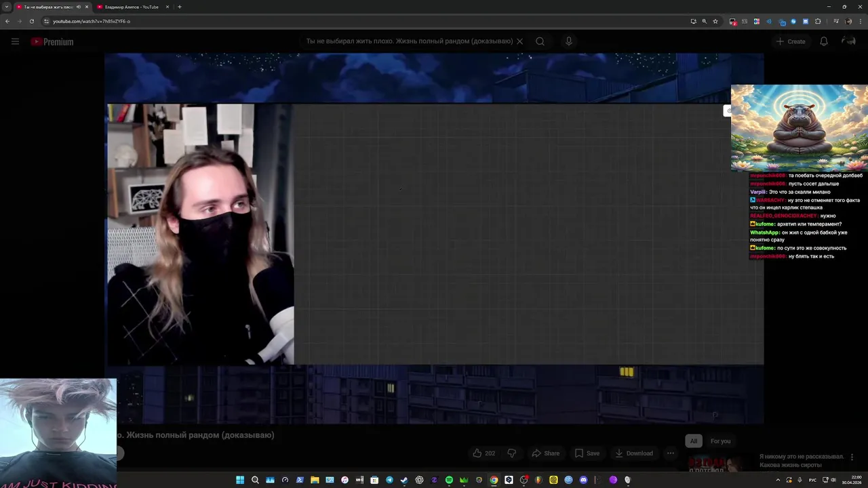The width and height of the screenshot is (868, 488).
Task: Open Discord from the taskbar
Action: coord(583,480)
